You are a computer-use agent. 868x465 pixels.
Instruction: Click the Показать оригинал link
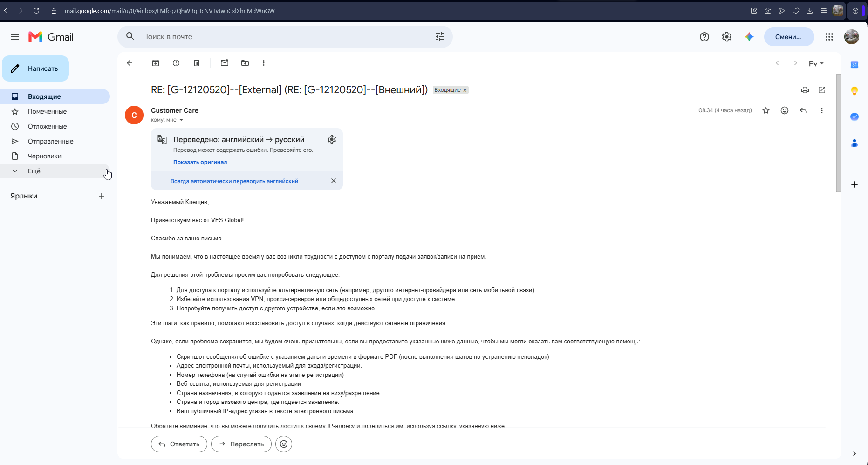point(200,162)
